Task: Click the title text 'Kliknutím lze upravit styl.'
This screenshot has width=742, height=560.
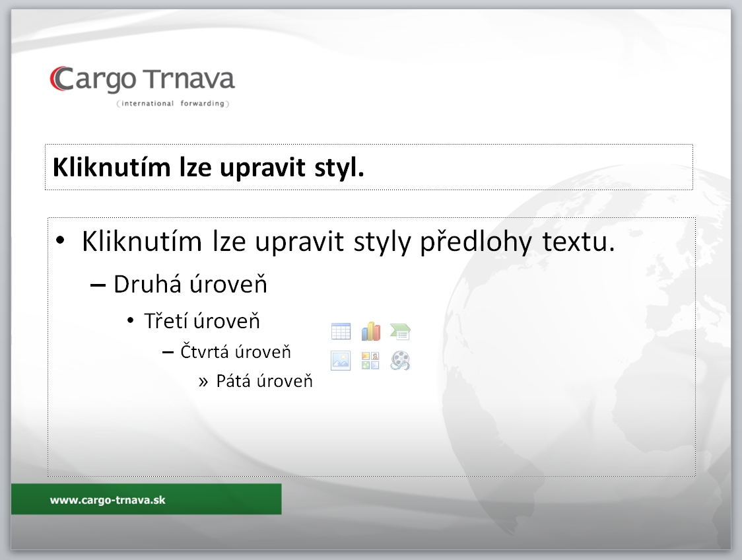Action: [x=208, y=168]
